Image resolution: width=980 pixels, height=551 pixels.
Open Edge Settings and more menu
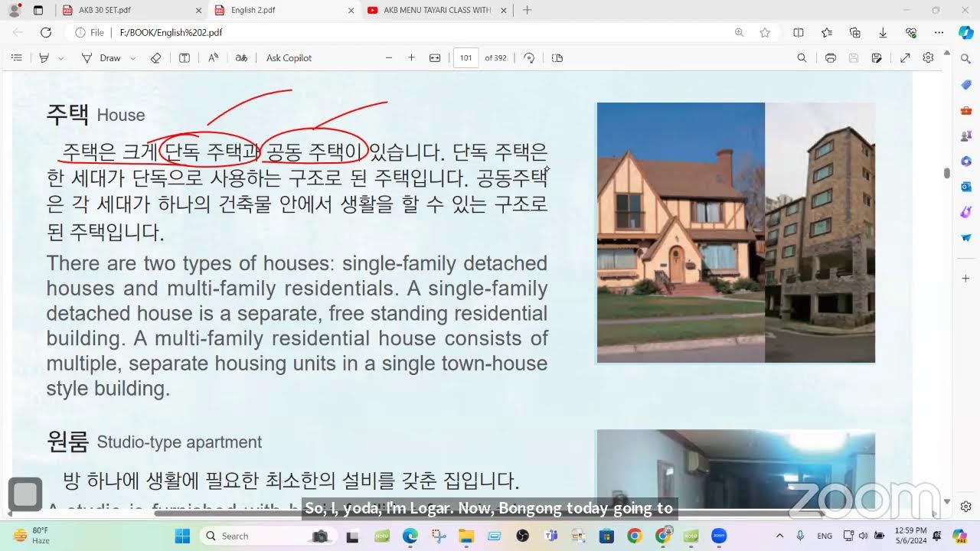pyautogui.click(x=939, y=33)
